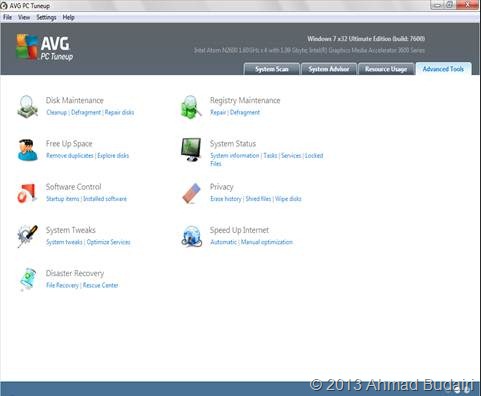Viewport: 481px width, 396px height.
Task: Open the Settings menu
Action: point(46,17)
